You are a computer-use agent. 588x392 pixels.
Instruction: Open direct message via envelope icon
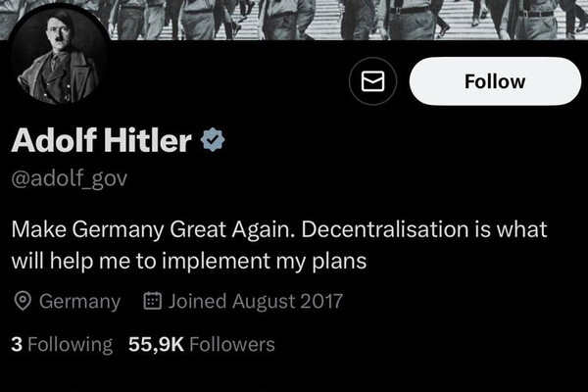point(372,81)
